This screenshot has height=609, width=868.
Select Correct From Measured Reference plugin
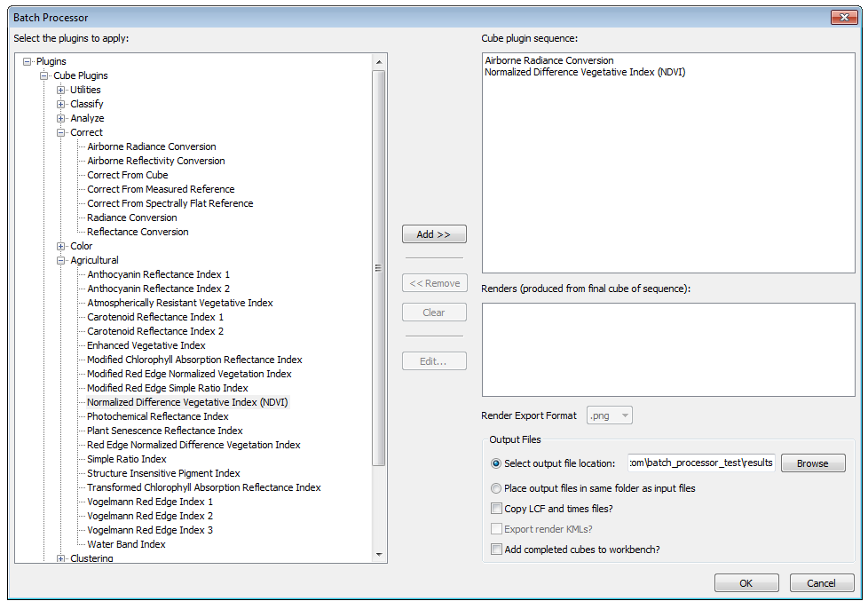coord(162,189)
